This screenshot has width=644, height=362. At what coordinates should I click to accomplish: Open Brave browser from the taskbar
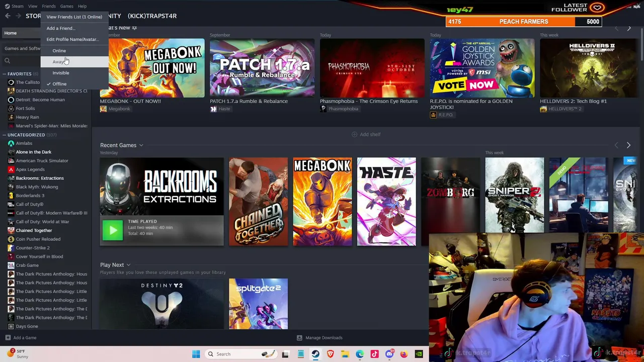[330, 354]
